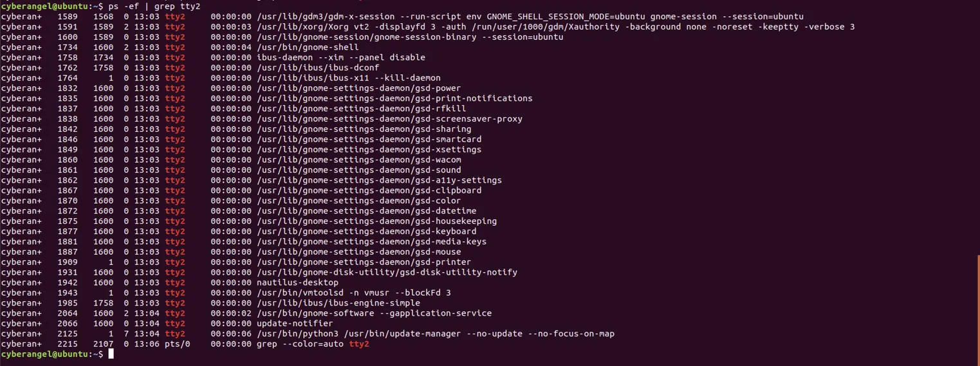980x366 pixels.
Task: Click the vmtoolsd command line text
Action: (353, 293)
